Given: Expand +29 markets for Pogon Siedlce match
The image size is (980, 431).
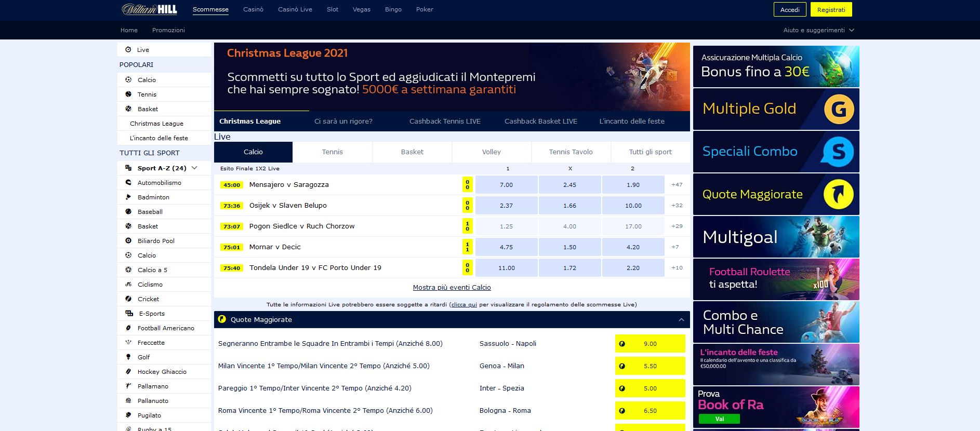Looking at the screenshot, I should coord(677,226).
